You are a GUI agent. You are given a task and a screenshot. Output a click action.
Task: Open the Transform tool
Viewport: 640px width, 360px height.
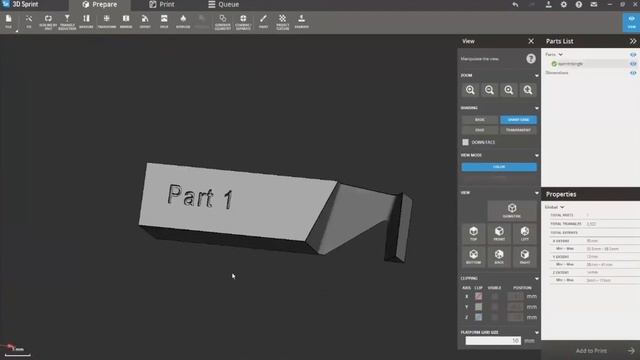click(107, 22)
